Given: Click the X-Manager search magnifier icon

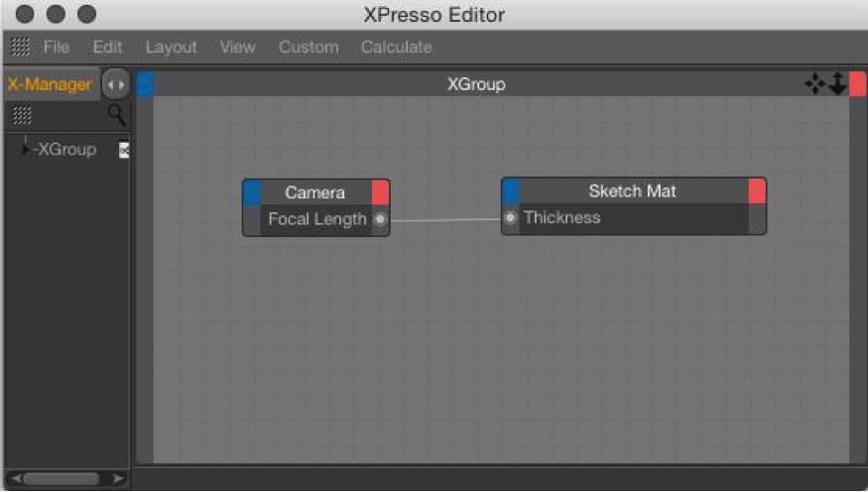Looking at the screenshot, I should point(116,114).
